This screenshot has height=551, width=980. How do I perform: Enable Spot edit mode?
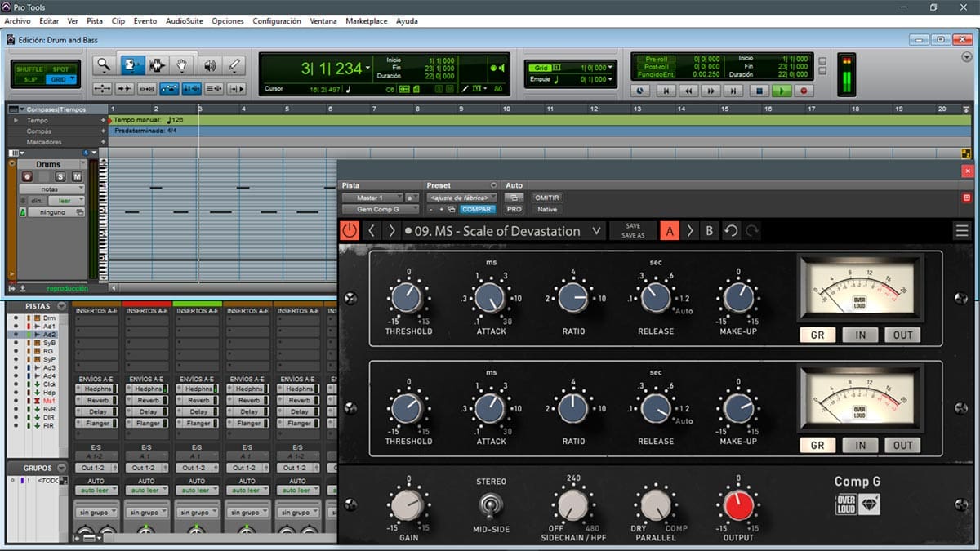click(x=60, y=69)
